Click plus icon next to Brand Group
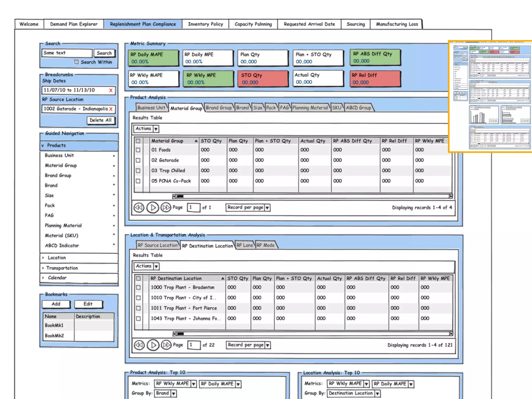The image size is (532, 399). [x=114, y=176]
